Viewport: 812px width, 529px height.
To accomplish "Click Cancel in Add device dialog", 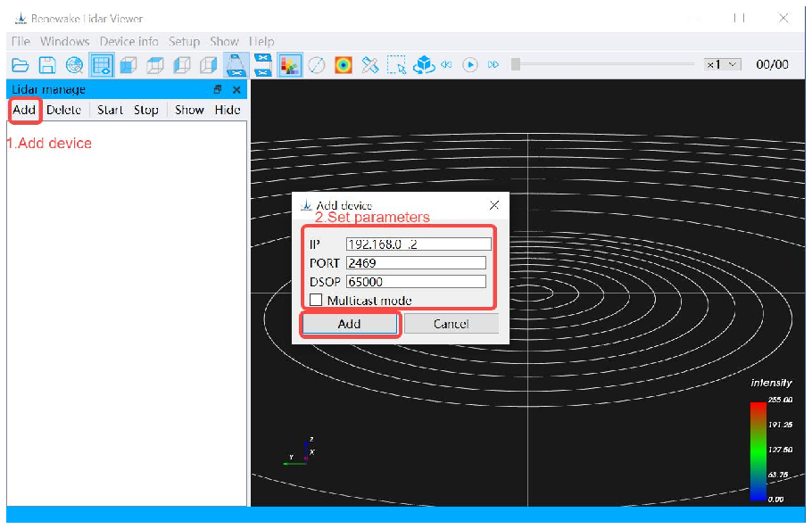I will 451,324.
